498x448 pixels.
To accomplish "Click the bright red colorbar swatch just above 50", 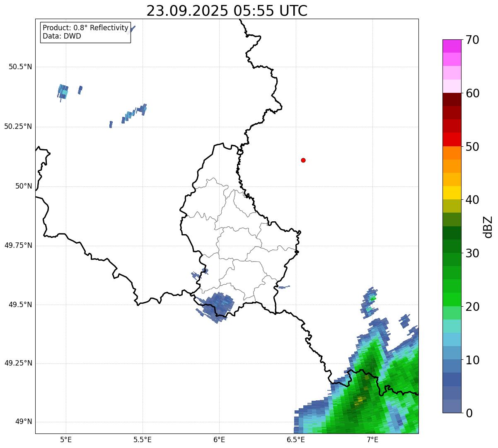I will [452, 140].
